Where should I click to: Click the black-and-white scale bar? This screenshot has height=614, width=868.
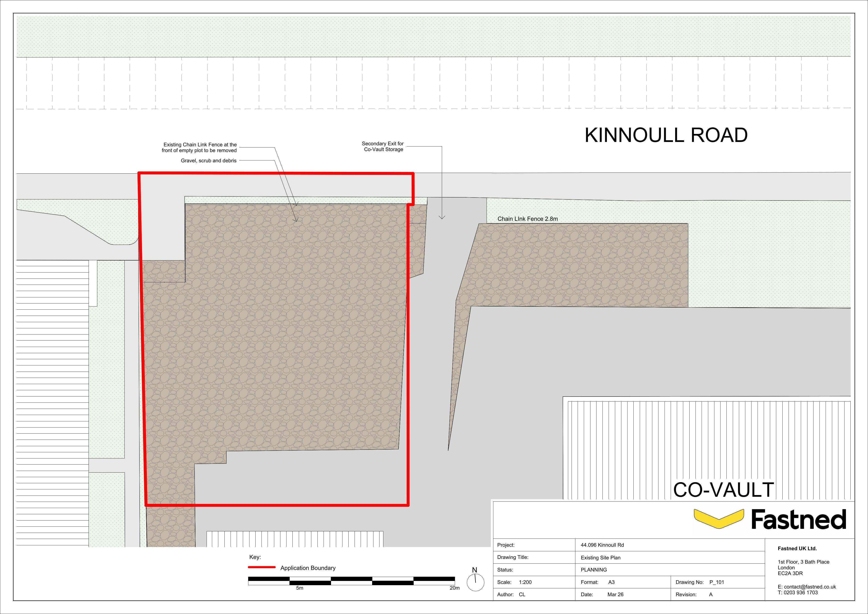pyautogui.click(x=351, y=581)
